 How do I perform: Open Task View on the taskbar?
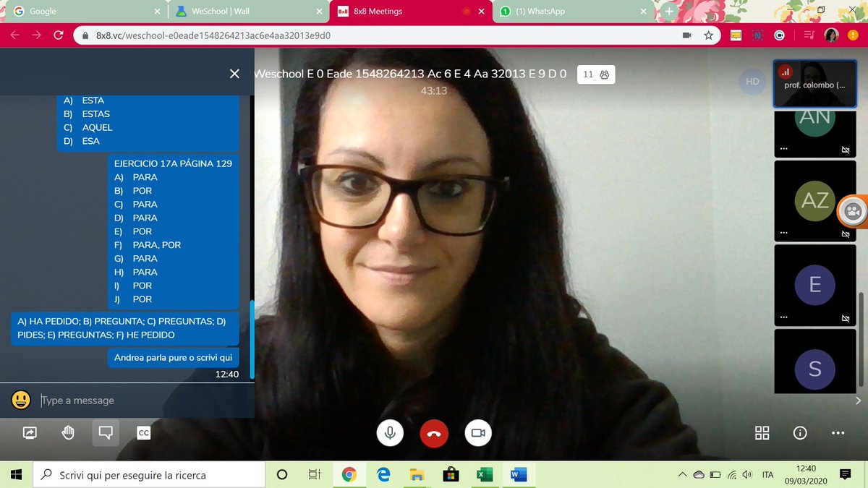point(315,474)
